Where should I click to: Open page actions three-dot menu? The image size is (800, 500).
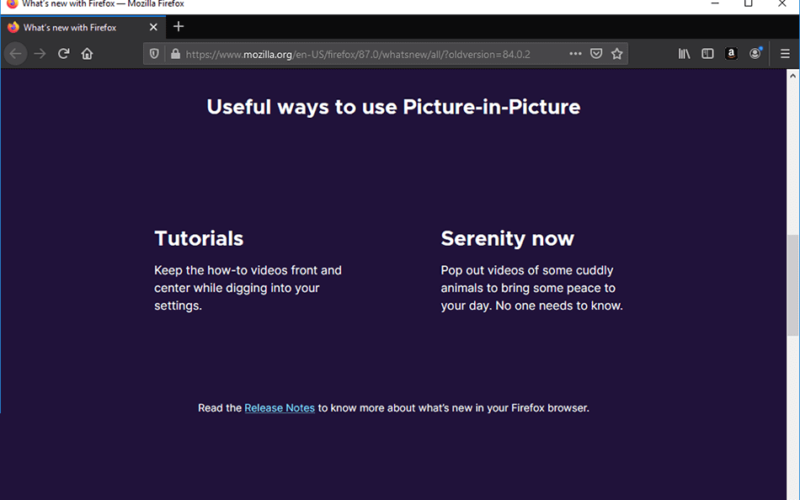[576, 54]
